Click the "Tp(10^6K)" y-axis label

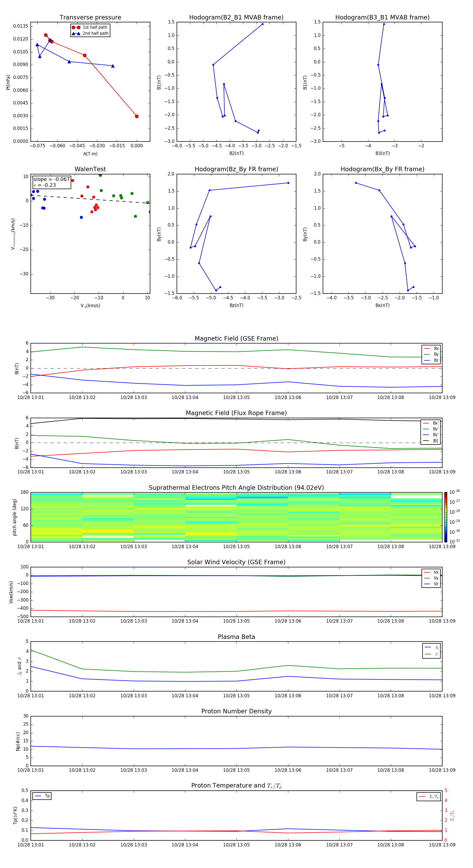coord(15,815)
